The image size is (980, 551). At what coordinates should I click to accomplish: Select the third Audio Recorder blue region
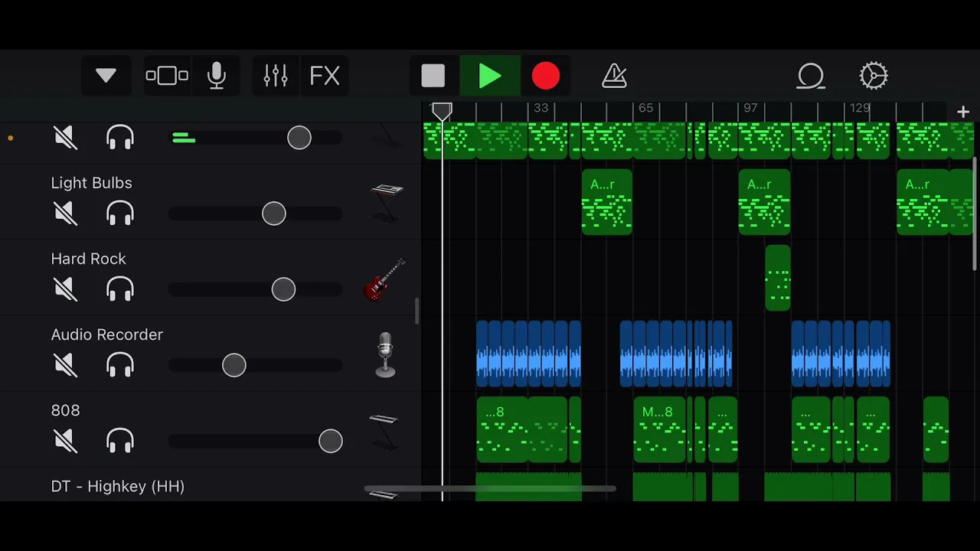point(841,354)
